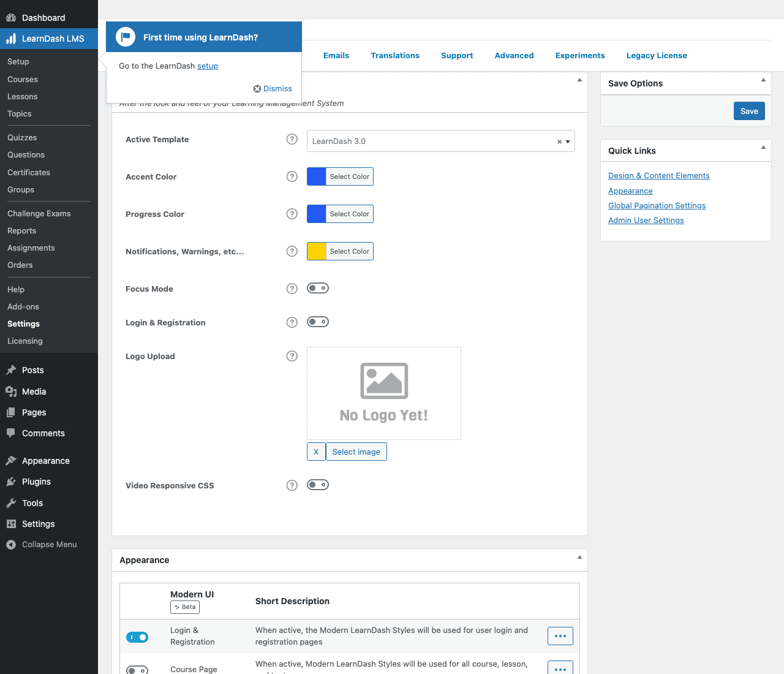This screenshot has width=784, height=674.
Task: Click the Collapse Menu arrow icon
Action: 11,545
